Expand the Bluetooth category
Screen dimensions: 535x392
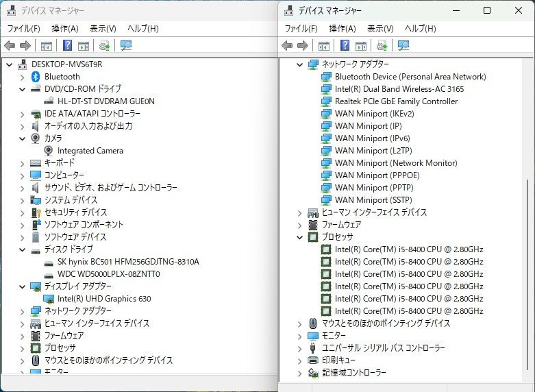coord(22,77)
